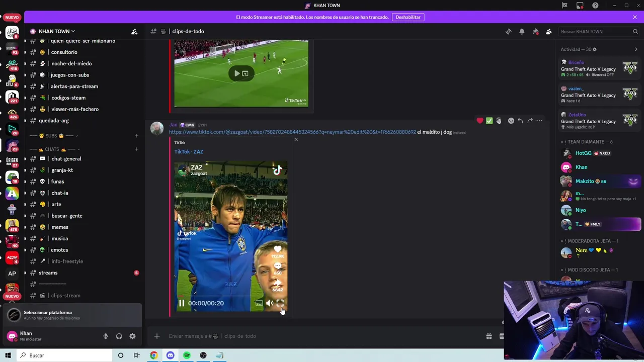Image resolution: width=644 pixels, height=362 pixels.
Task: Open Jan's user avatar
Action: [x=157, y=129]
